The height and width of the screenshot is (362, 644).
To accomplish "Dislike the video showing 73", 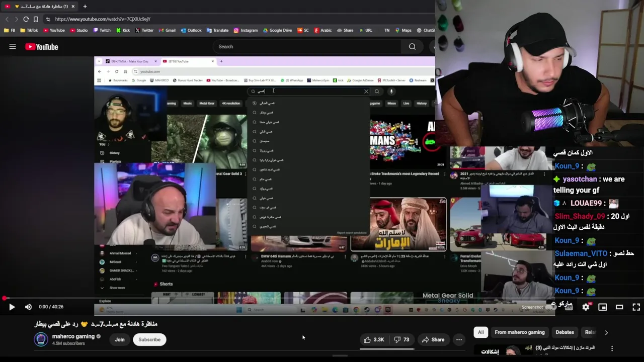I will (401, 340).
